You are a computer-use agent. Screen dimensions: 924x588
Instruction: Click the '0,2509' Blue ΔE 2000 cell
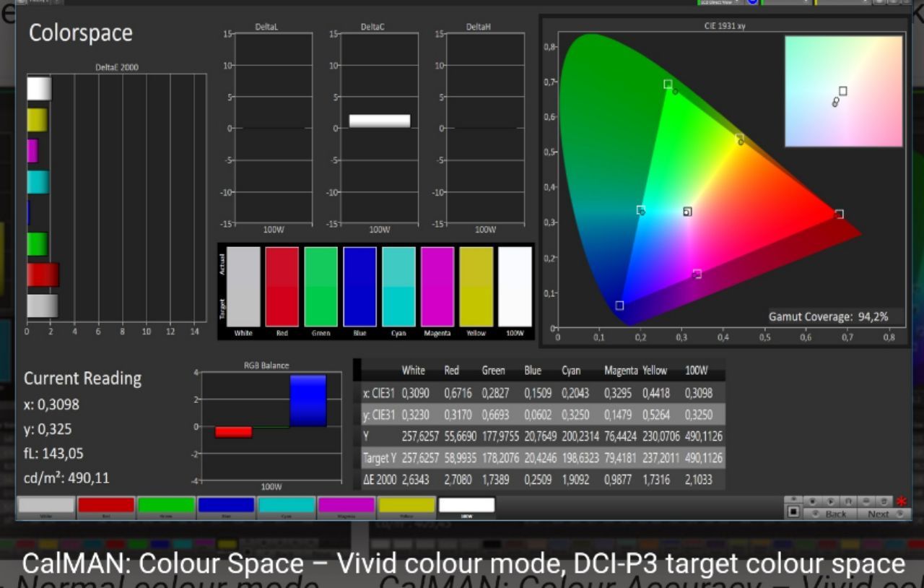538,480
